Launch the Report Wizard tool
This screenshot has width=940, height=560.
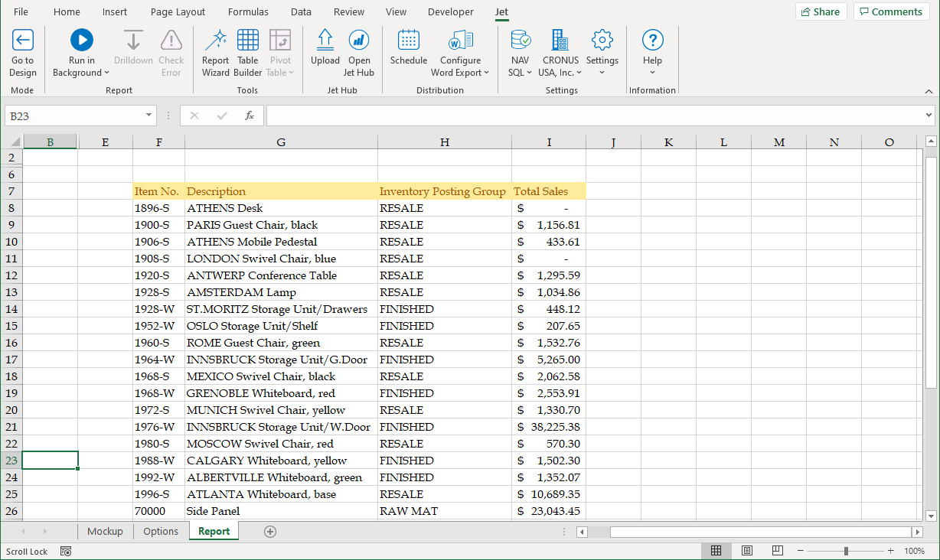pyautogui.click(x=215, y=40)
